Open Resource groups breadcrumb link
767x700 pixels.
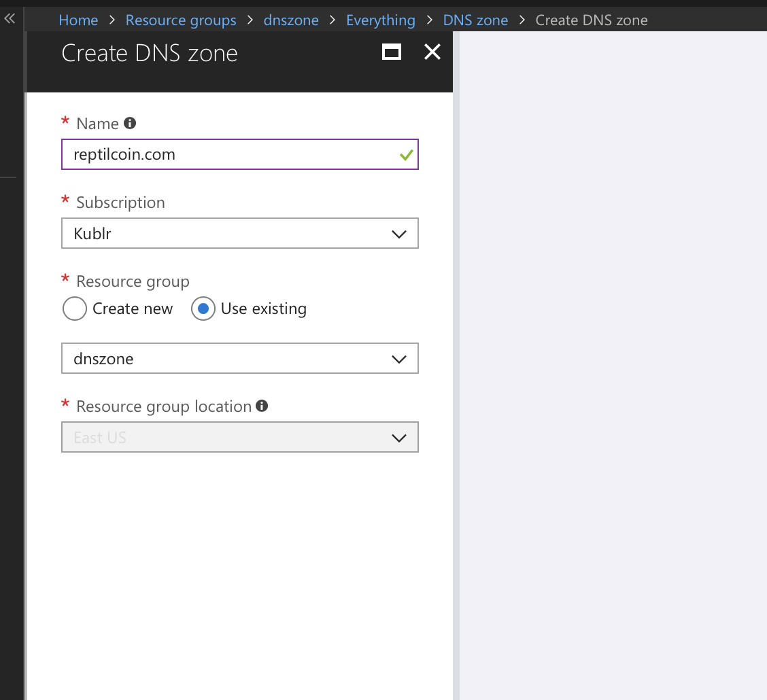click(x=181, y=20)
